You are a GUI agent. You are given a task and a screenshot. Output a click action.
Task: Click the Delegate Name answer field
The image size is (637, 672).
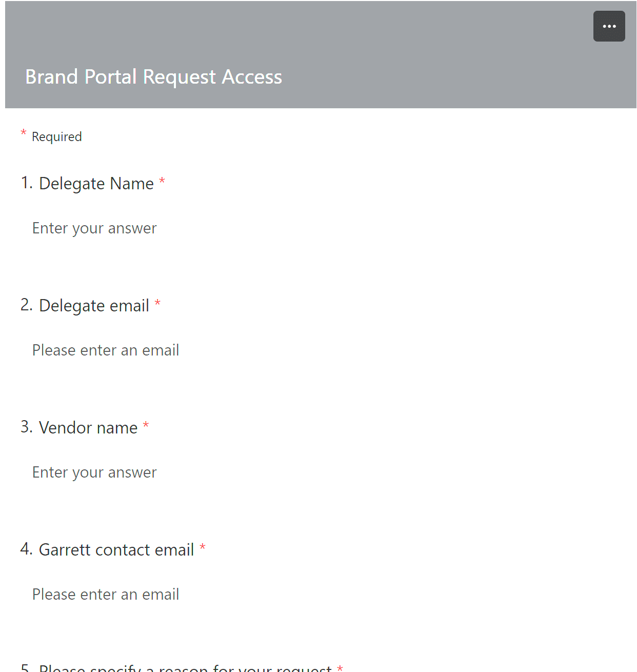coord(321,228)
